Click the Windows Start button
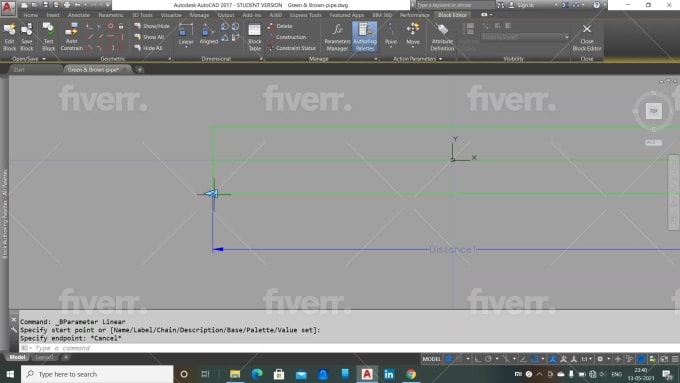This screenshot has height=383, width=680. tap(10, 374)
